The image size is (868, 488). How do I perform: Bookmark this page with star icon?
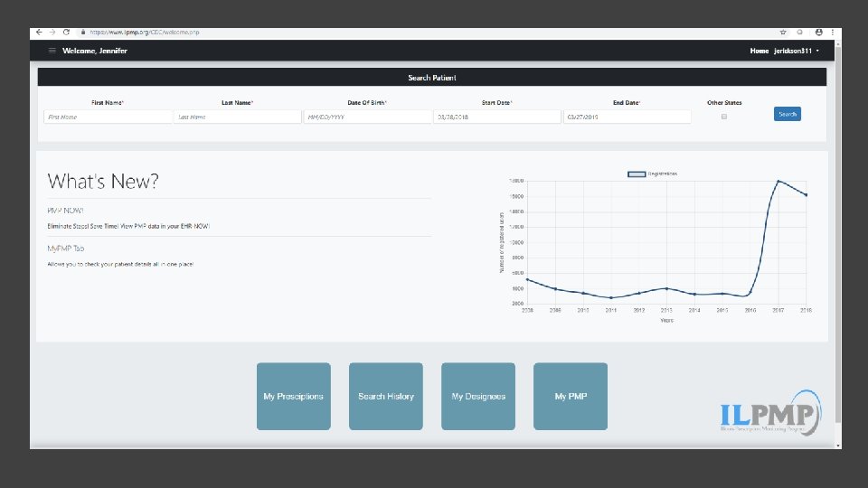click(783, 33)
